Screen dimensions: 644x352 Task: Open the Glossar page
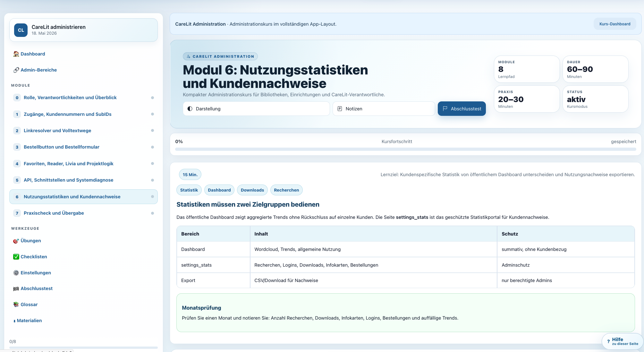click(83, 305)
